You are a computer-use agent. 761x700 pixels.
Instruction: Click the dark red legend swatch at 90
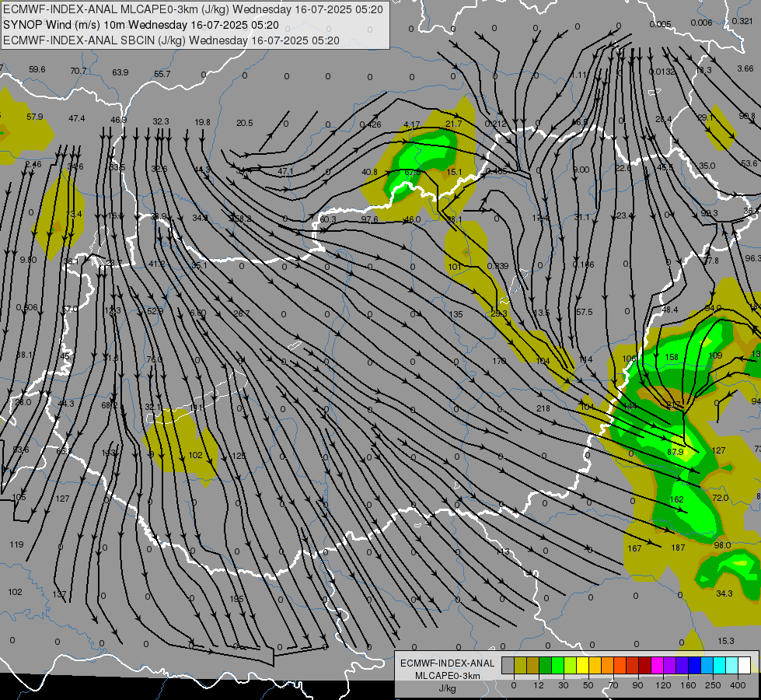pos(645,665)
